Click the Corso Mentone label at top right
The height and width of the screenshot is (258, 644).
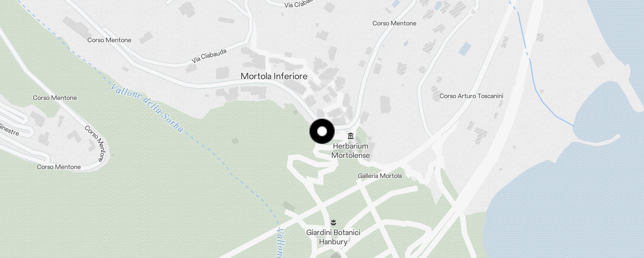(x=394, y=23)
